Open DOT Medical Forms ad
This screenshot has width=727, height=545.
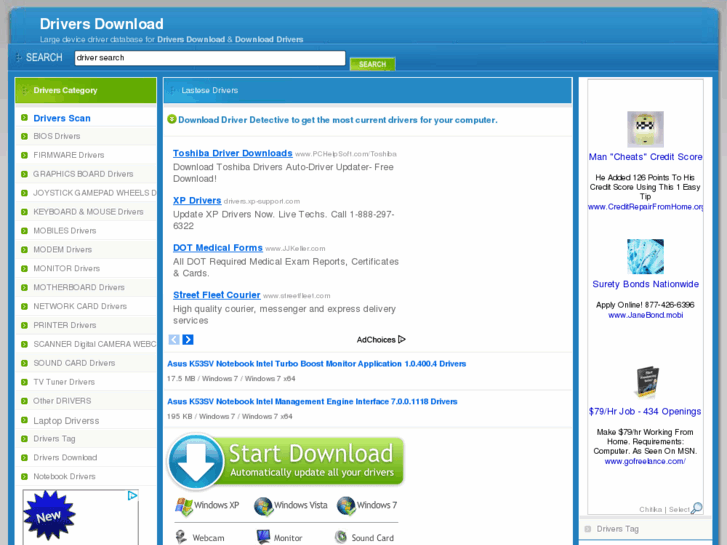(217, 248)
